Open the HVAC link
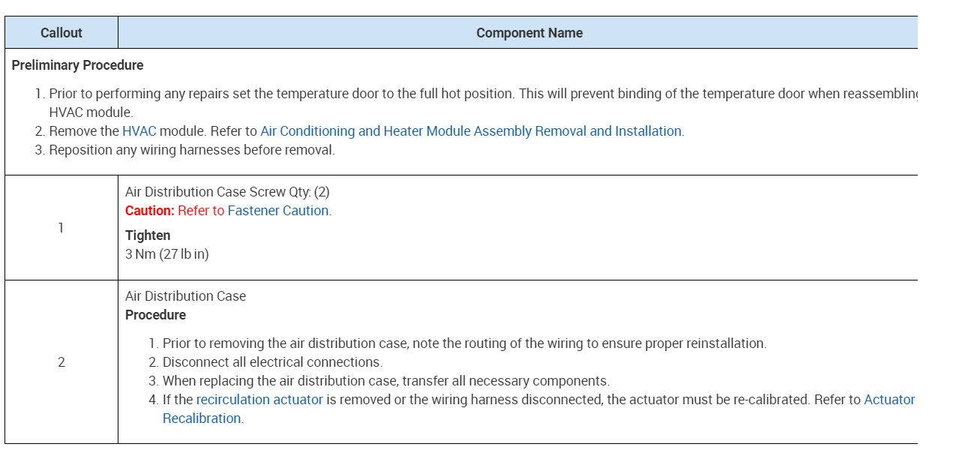The width and height of the screenshot is (980, 468). 139,131
